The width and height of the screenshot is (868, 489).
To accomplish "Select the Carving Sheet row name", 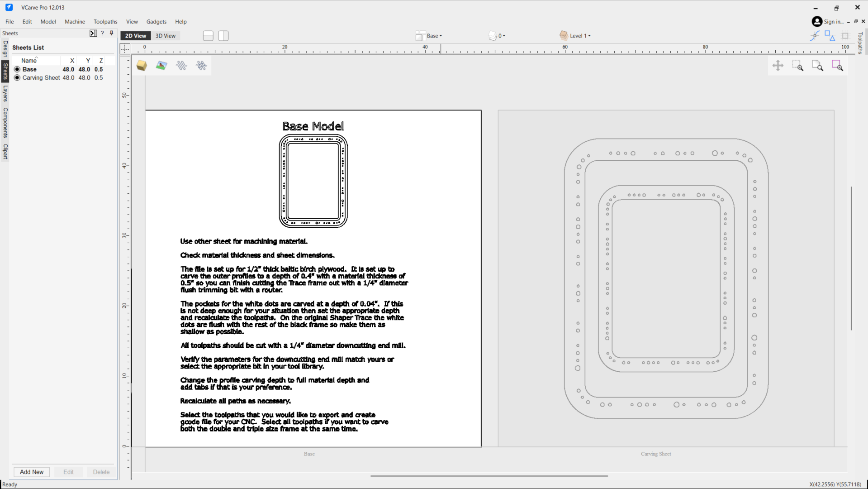I will pyautogui.click(x=41, y=77).
